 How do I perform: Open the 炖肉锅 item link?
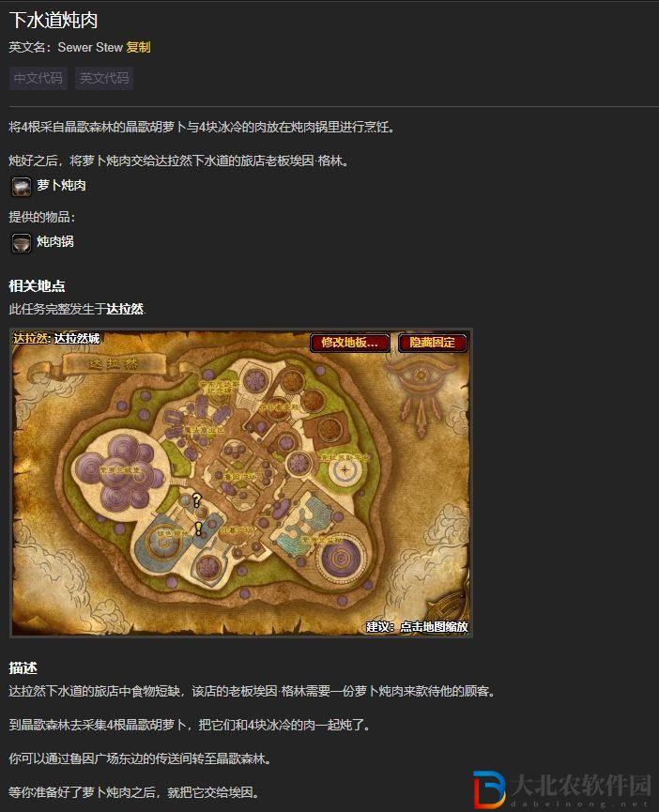pyautogui.click(x=54, y=241)
